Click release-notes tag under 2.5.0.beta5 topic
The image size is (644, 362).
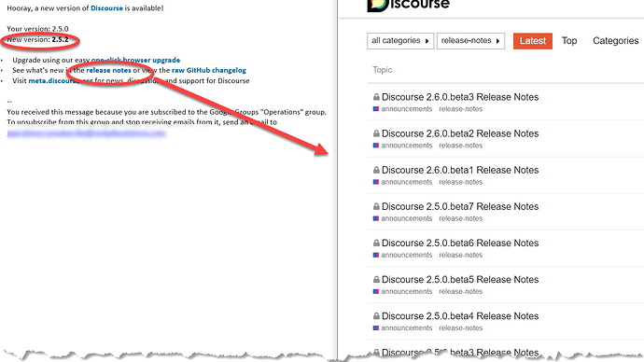(460, 292)
